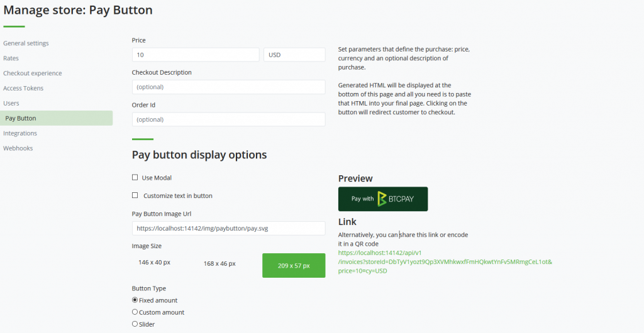The width and height of the screenshot is (644, 333).
Task: Select the Slider button type
Action: [x=135, y=324]
